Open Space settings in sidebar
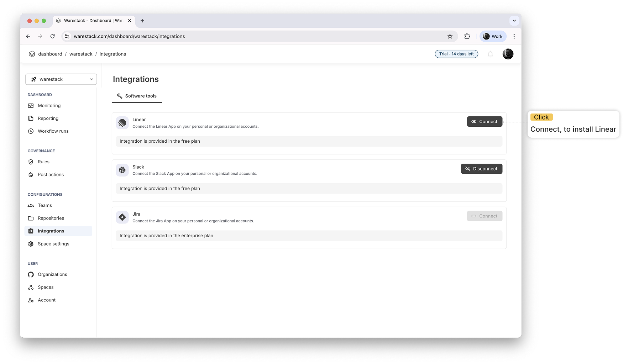Screen dimensions: 623x364 click(53, 244)
